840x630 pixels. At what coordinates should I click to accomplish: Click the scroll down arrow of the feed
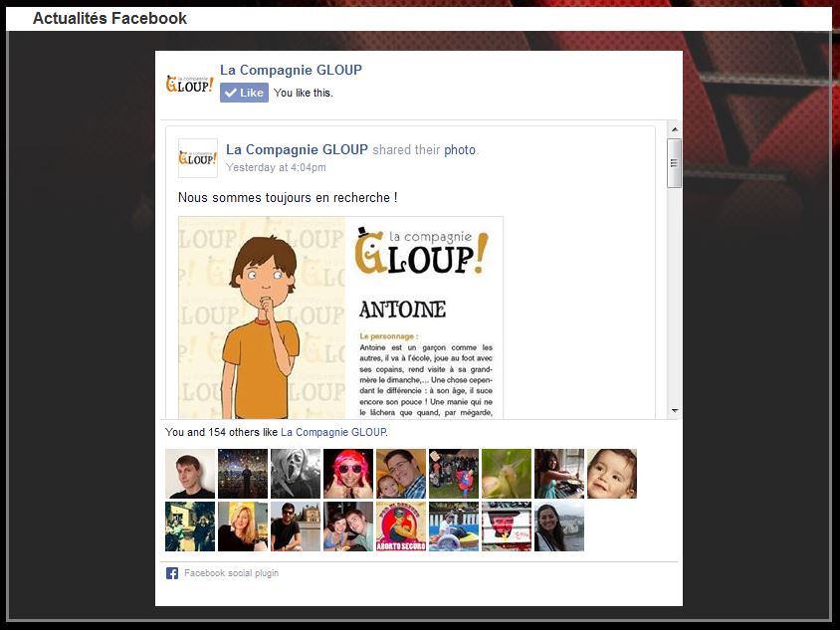pos(675,411)
